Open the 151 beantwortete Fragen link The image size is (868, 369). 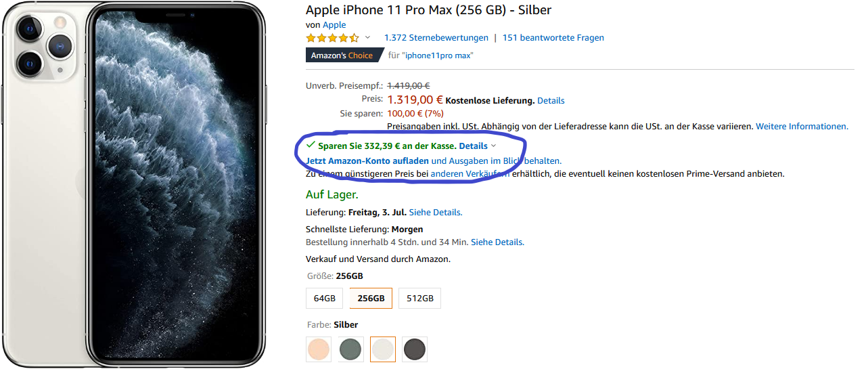553,38
